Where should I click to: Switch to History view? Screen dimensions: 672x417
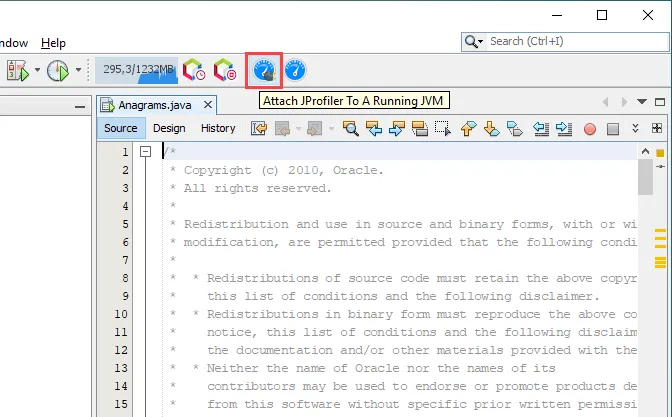(218, 128)
